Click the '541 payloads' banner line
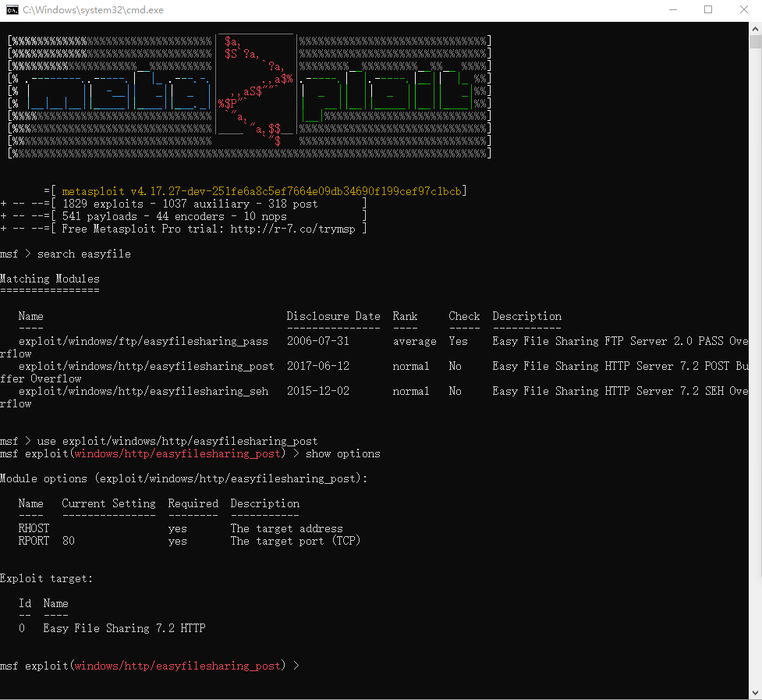This screenshot has width=762, height=700. [175, 216]
